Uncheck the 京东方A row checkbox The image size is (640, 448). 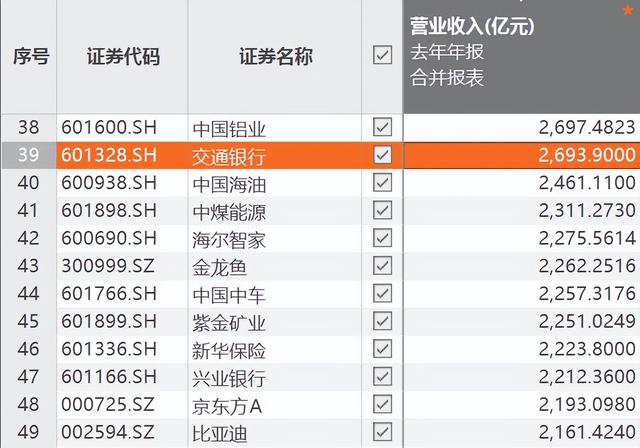pyautogui.click(x=382, y=404)
